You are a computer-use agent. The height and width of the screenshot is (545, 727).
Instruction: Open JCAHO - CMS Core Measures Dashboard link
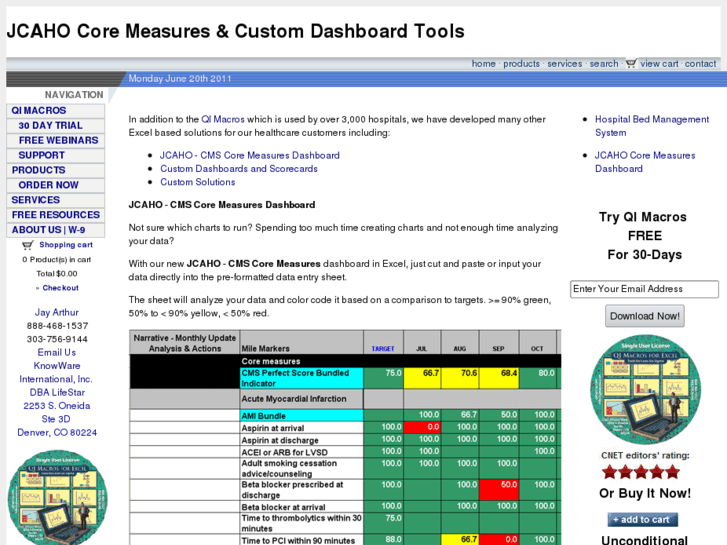(250, 155)
